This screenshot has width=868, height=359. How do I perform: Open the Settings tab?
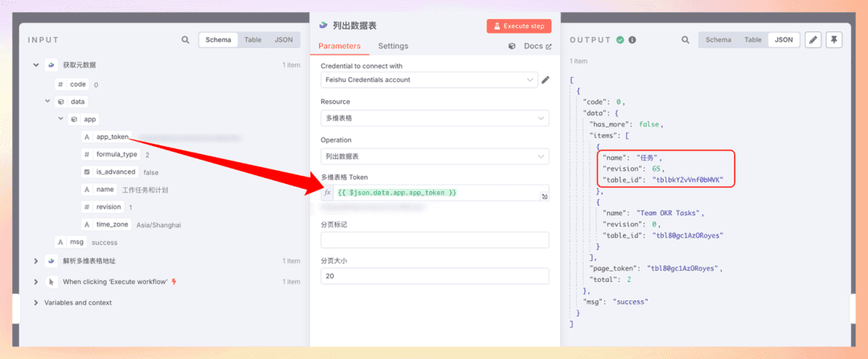coord(393,46)
